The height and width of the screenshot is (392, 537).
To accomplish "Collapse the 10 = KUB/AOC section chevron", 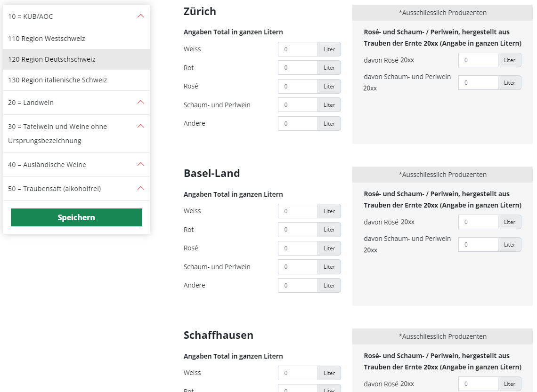I will coord(140,16).
